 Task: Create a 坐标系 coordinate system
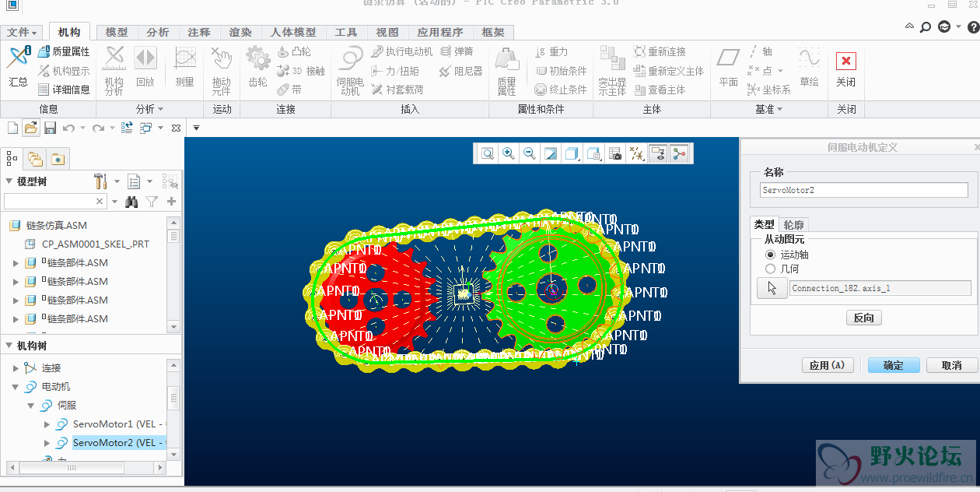click(768, 90)
